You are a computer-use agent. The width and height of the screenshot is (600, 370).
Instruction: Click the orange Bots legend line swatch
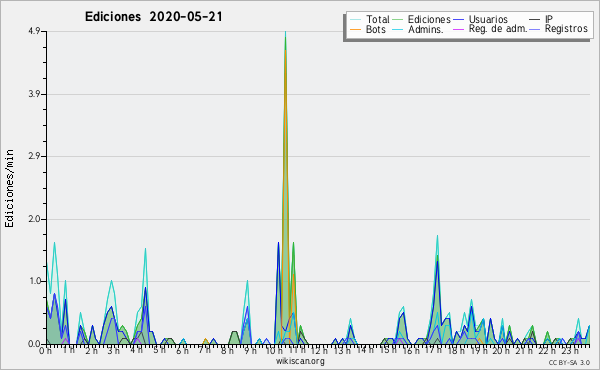(x=355, y=29)
